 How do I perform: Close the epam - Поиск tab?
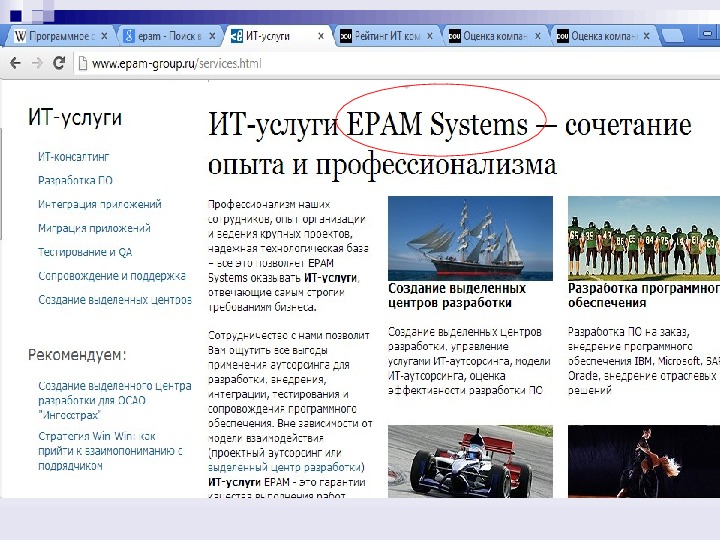(212, 36)
